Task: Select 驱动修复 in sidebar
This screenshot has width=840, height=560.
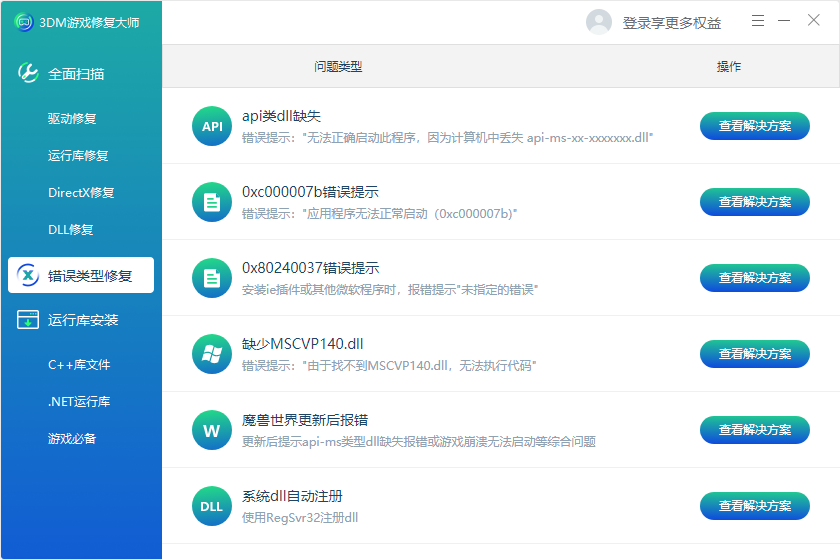Action: point(72,118)
